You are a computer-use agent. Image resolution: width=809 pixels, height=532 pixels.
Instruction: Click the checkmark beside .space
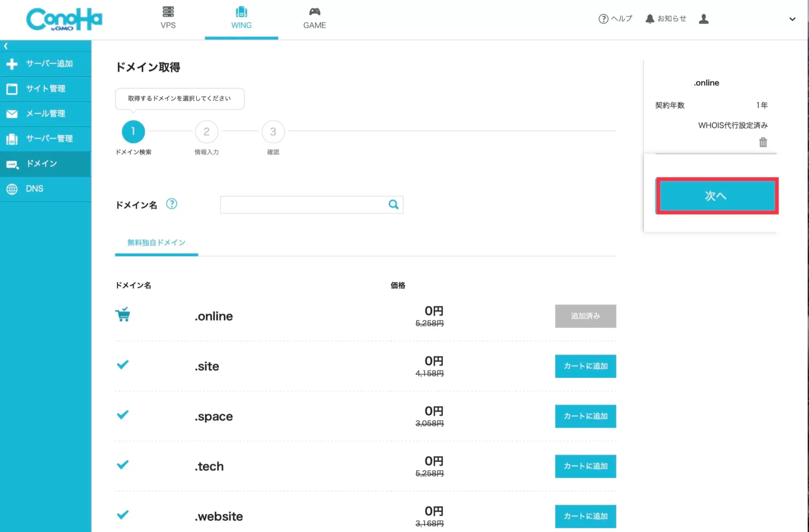click(x=123, y=414)
